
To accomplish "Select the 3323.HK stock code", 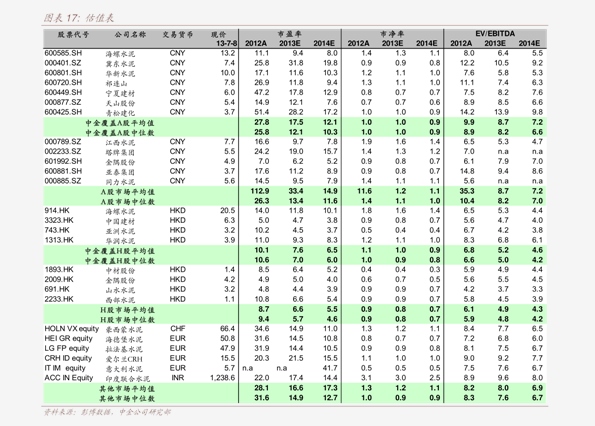I will [x=59, y=220].
